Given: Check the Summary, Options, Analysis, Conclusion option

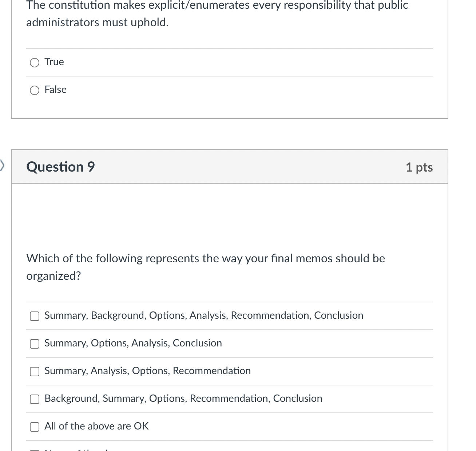Looking at the screenshot, I should (x=34, y=344).
